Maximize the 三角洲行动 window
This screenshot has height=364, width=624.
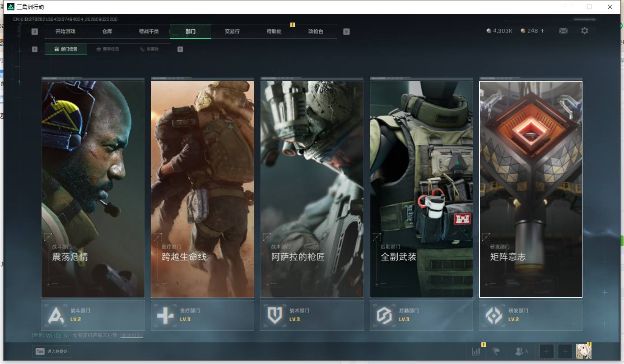coord(589,7)
